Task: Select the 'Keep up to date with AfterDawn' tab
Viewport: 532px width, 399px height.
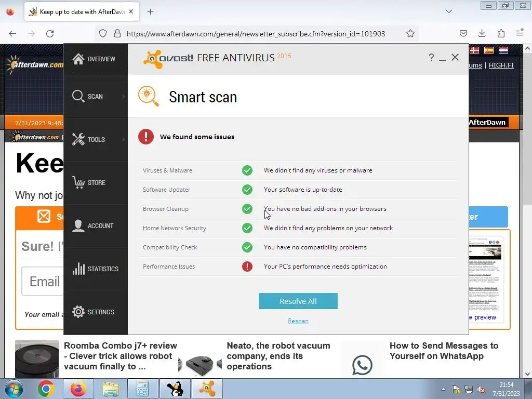Action: pos(82,11)
